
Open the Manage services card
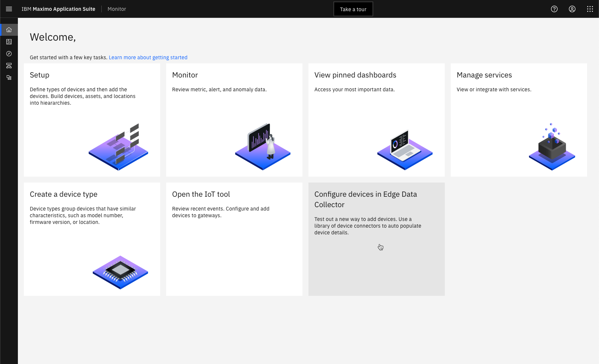519,120
